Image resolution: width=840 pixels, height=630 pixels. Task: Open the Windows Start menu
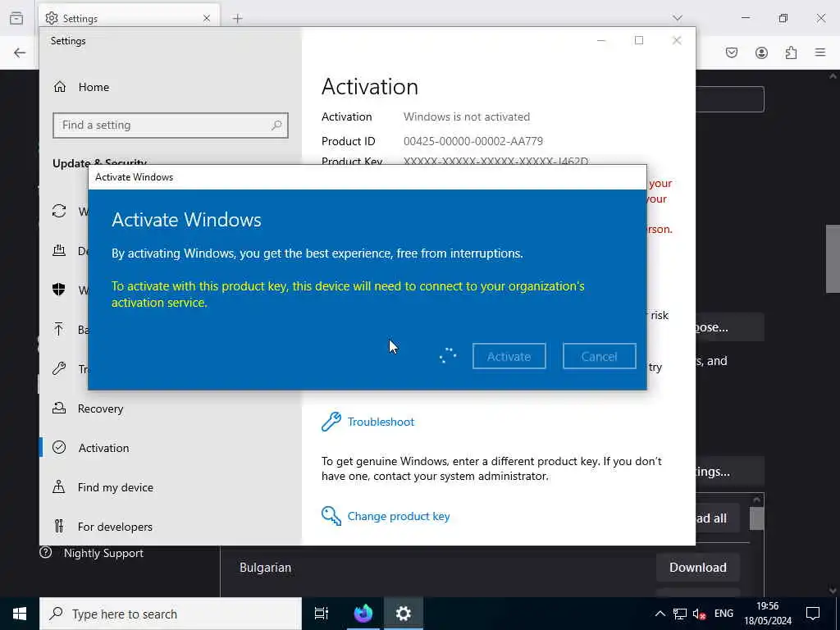click(20, 614)
